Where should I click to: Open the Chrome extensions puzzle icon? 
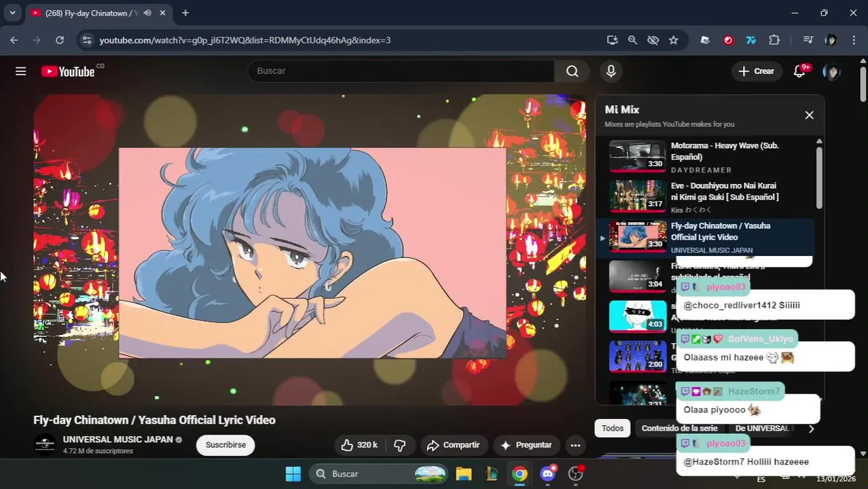tap(774, 40)
